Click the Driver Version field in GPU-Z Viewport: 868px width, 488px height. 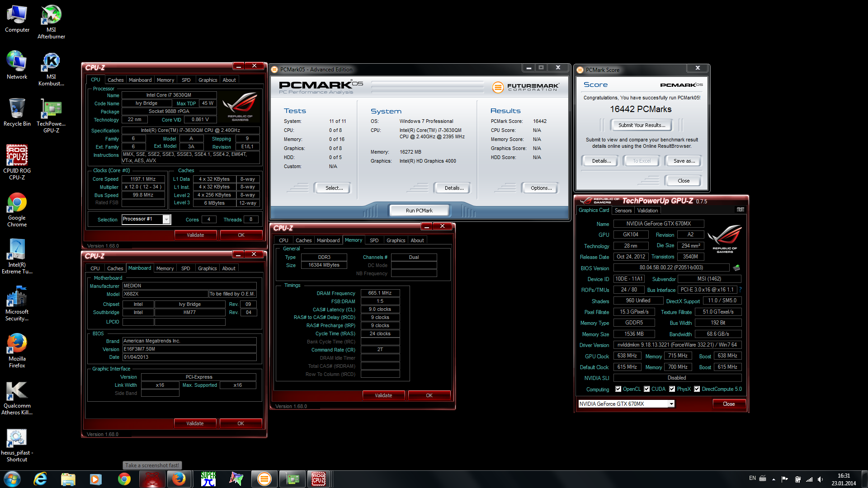coord(677,345)
